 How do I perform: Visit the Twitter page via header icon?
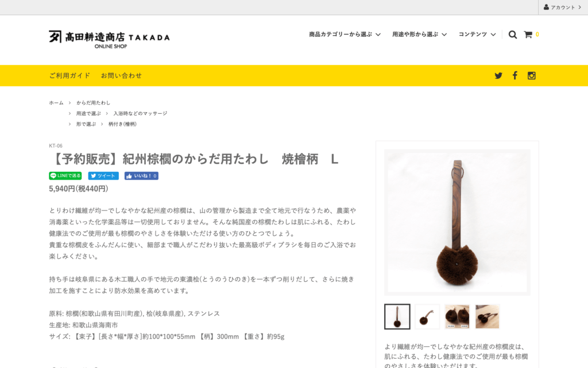click(x=498, y=75)
